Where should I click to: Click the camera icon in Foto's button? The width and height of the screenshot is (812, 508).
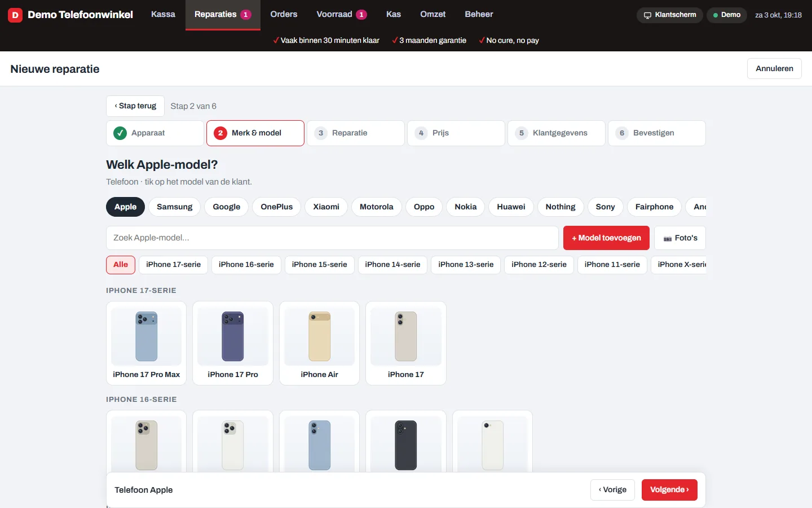pos(668,239)
